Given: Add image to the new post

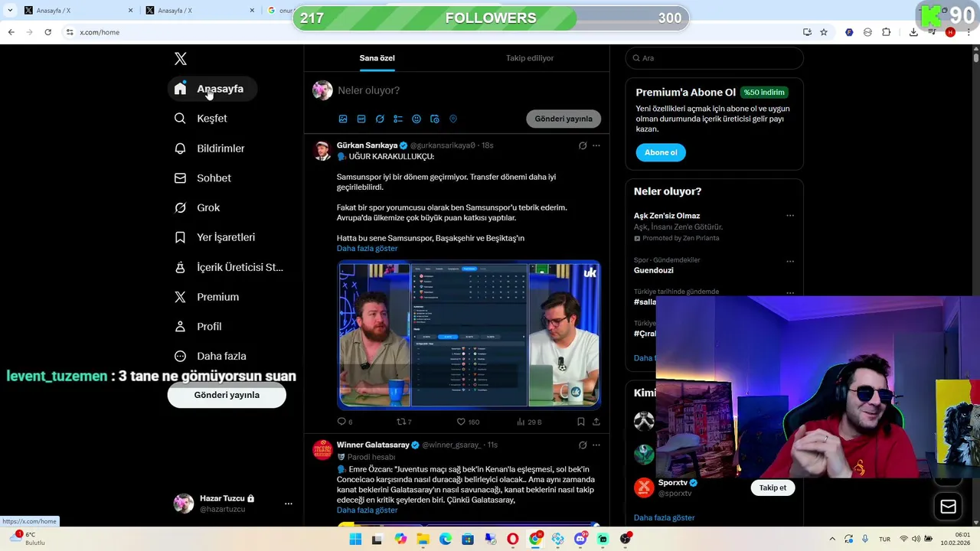Looking at the screenshot, I should click(343, 119).
